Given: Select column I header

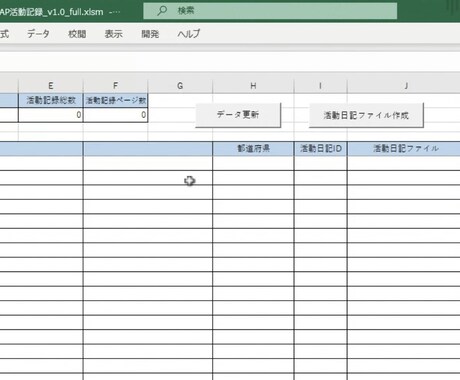Looking at the screenshot, I should pos(320,86).
